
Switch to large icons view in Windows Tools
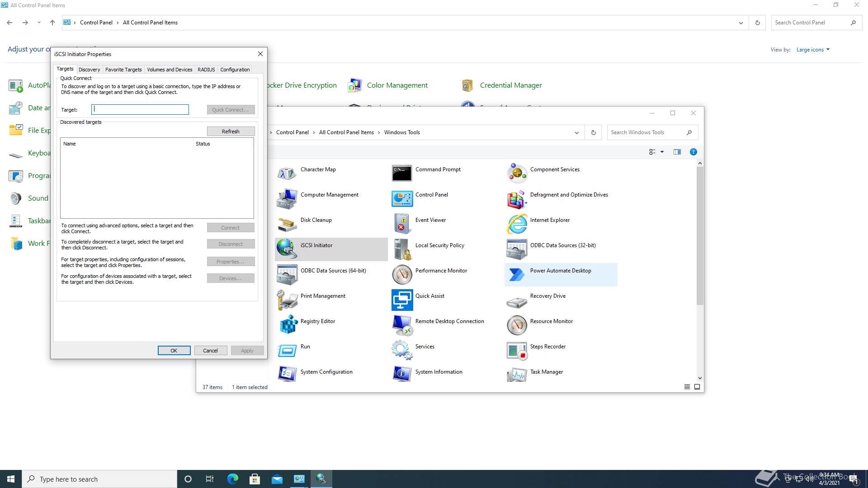[x=697, y=387]
